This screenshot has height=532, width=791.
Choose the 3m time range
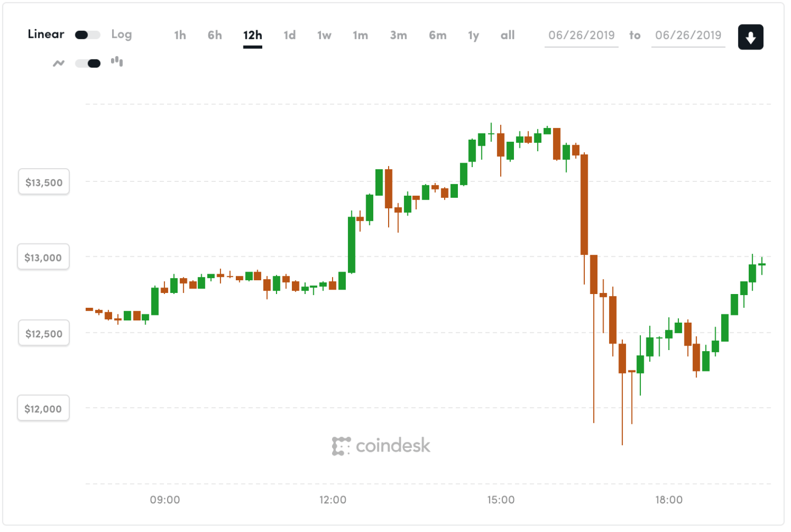point(399,36)
